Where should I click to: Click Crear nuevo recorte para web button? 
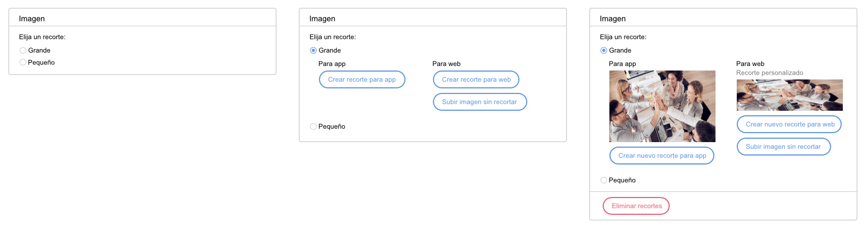coord(789,124)
